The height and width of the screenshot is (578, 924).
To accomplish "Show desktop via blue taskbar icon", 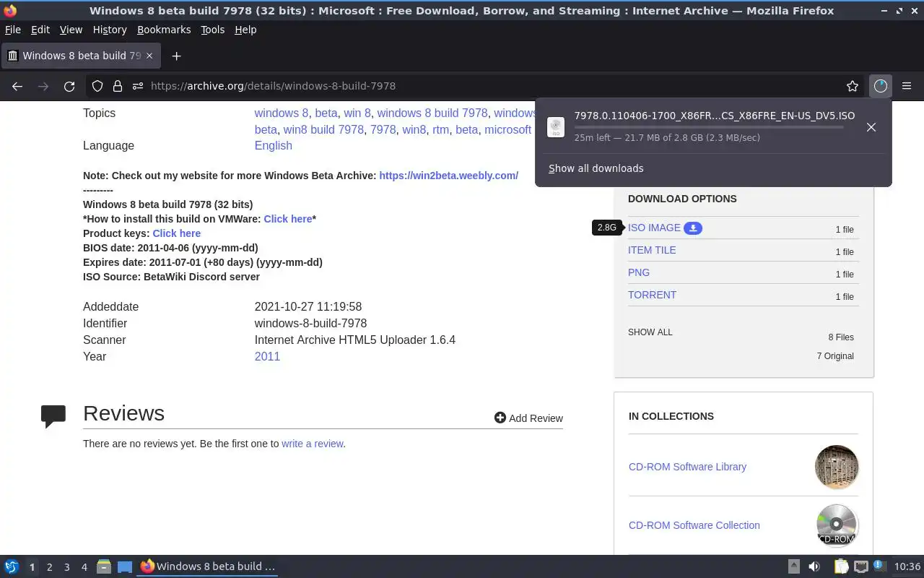I will (x=125, y=566).
